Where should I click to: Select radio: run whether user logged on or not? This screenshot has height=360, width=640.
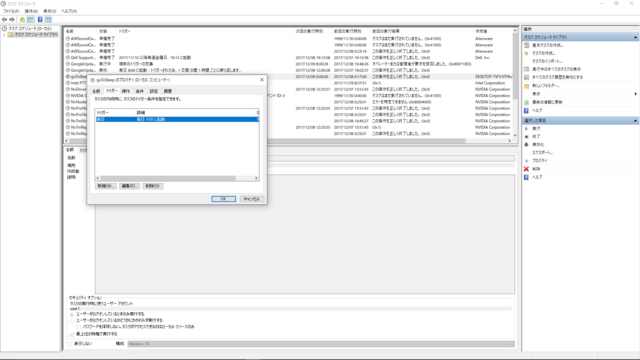[72, 320]
